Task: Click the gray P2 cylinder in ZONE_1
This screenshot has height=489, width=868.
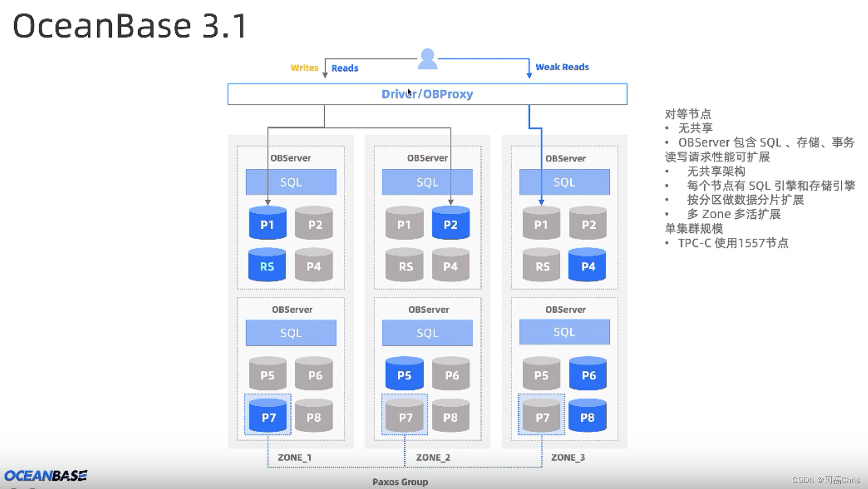Action: click(x=314, y=222)
